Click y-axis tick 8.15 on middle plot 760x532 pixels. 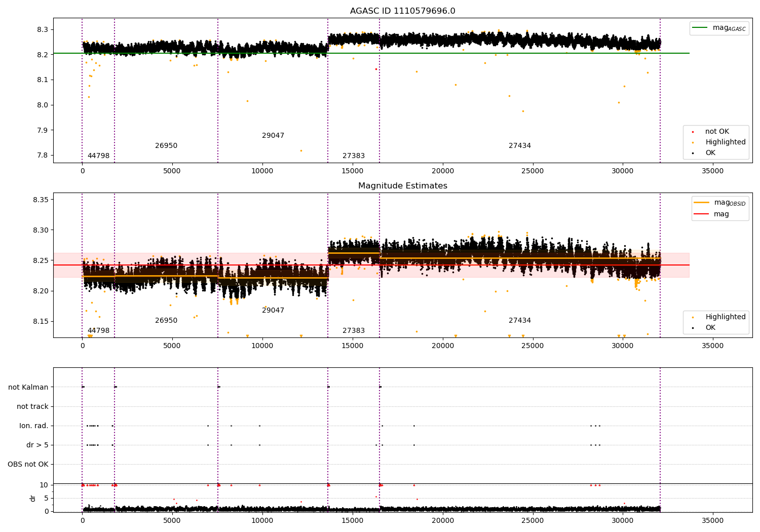pyautogui.click(x=41, y=322)
